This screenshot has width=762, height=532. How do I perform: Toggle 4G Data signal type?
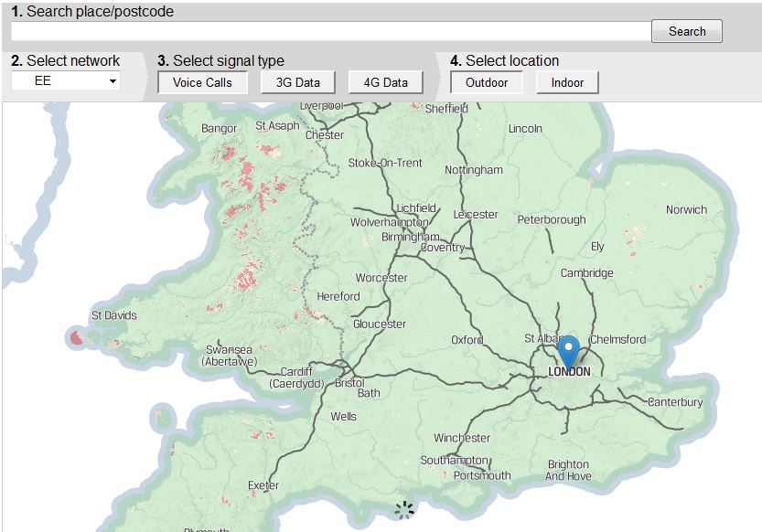click(385, 82)
